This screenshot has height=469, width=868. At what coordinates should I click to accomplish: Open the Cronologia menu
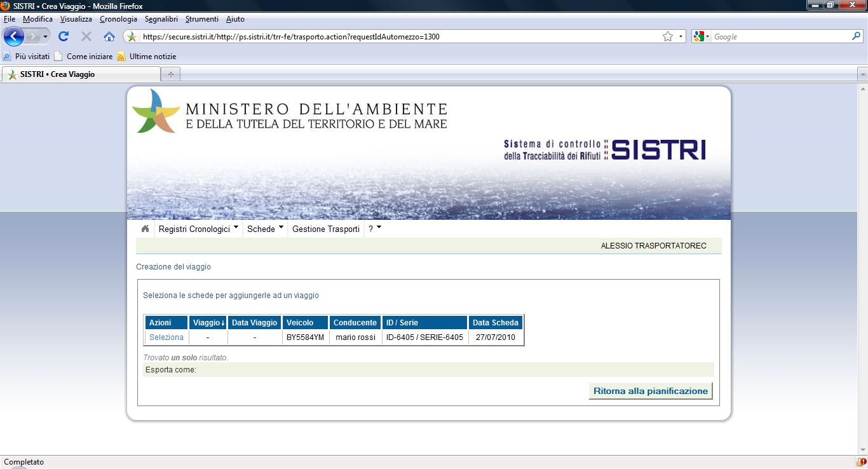(x=118, y=19)
